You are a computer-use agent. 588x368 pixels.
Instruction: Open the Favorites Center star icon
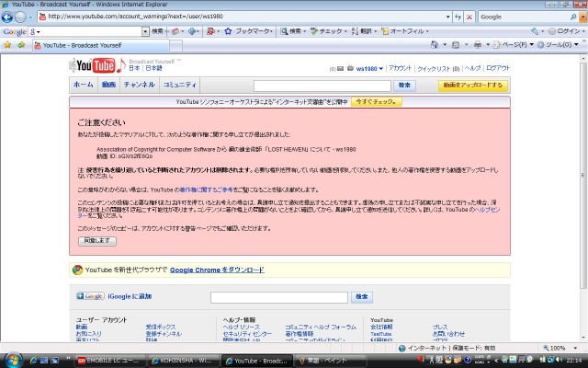7,45
